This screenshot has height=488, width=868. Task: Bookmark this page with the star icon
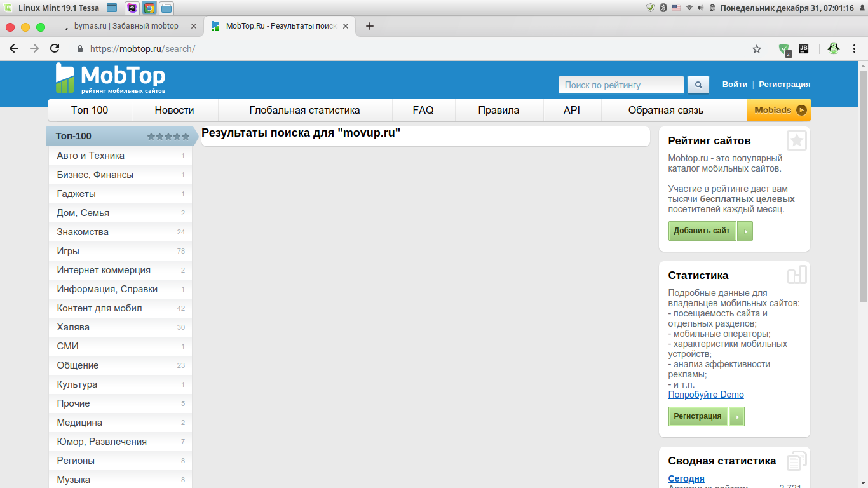tap(756, 49)
